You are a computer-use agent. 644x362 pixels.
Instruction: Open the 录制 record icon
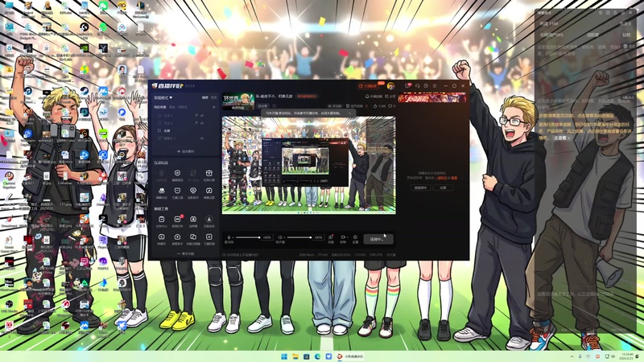tap(343, 238)
